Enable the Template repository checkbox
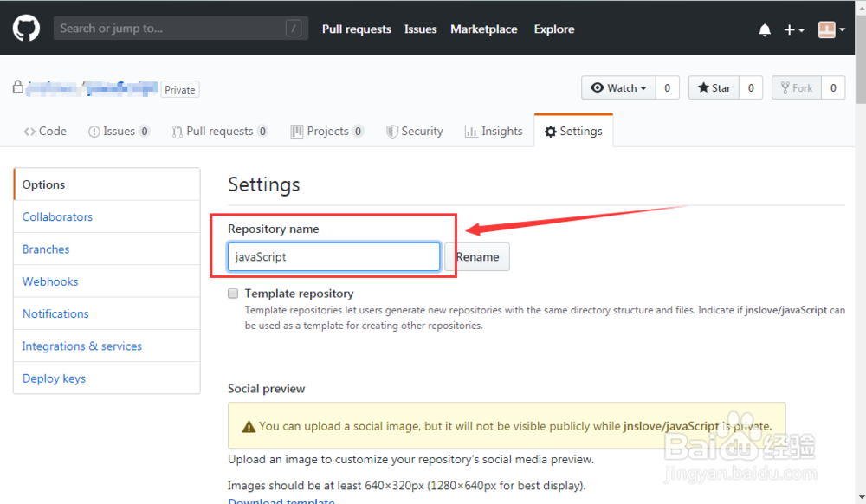Viewport: 866px width, 504px height. pos(233,294)
